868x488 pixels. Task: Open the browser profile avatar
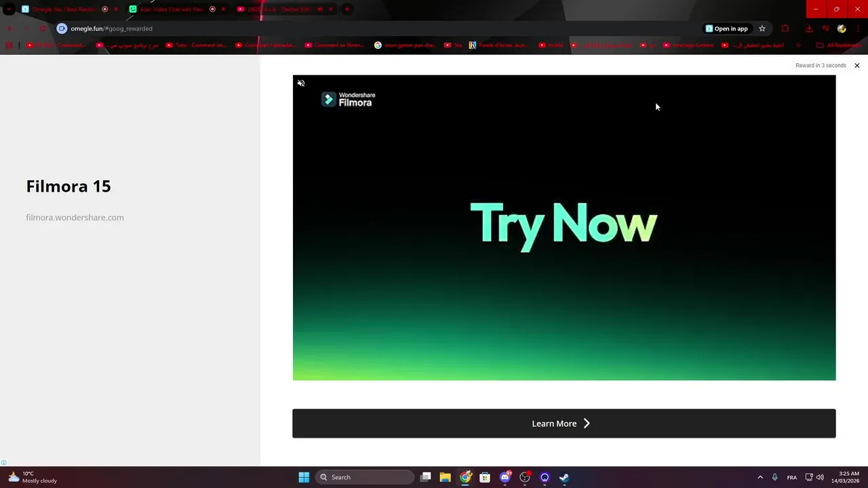point(842,28)
